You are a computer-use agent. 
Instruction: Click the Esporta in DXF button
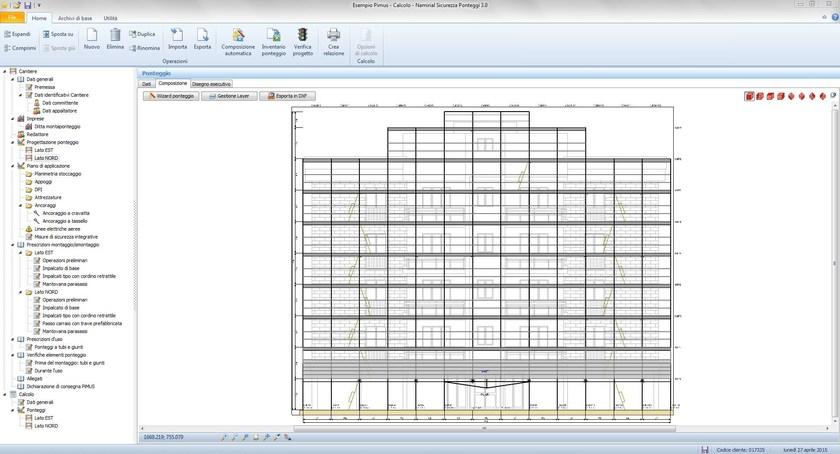(288, 96)
